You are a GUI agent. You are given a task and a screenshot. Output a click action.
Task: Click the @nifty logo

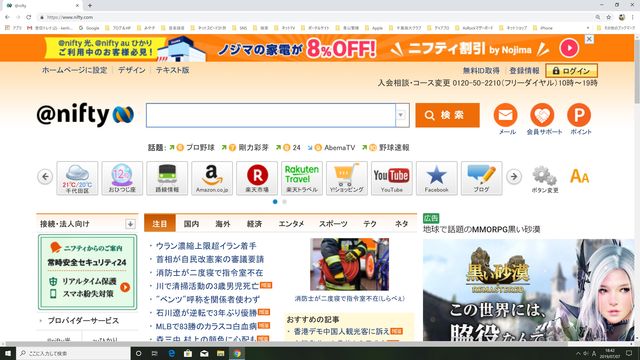click(85, 115)
